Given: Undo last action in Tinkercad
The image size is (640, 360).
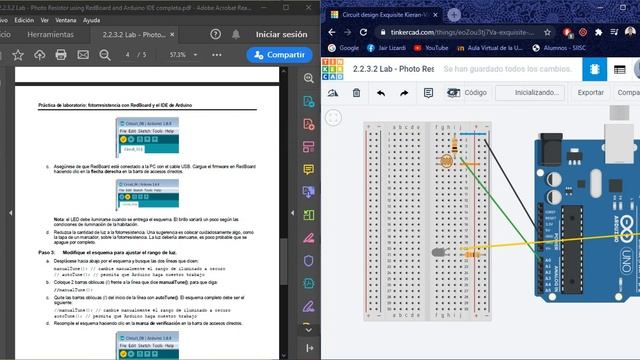Looking at the screenshot, I should coord(381,93).
